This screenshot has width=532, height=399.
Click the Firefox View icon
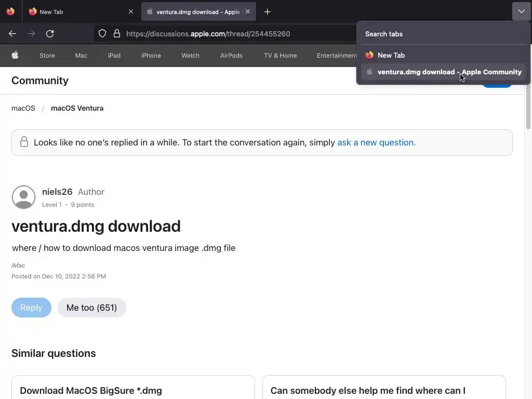pos(10,11)
